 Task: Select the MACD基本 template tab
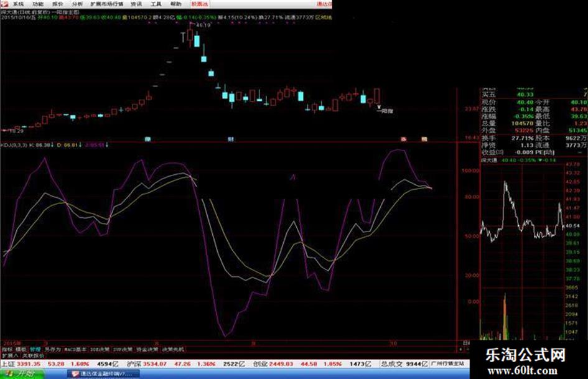point(75,349)
